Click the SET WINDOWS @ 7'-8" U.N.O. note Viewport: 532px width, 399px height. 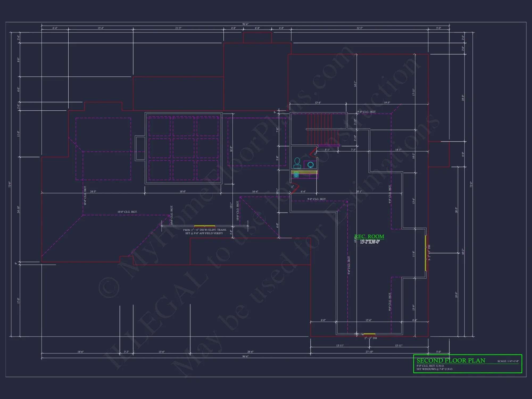point(435,369)
